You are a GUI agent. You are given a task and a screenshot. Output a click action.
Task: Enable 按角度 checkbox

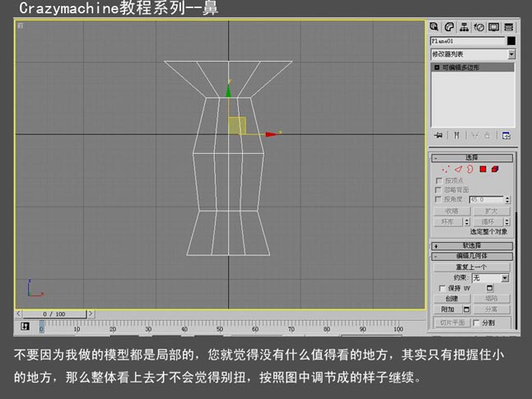438,199
